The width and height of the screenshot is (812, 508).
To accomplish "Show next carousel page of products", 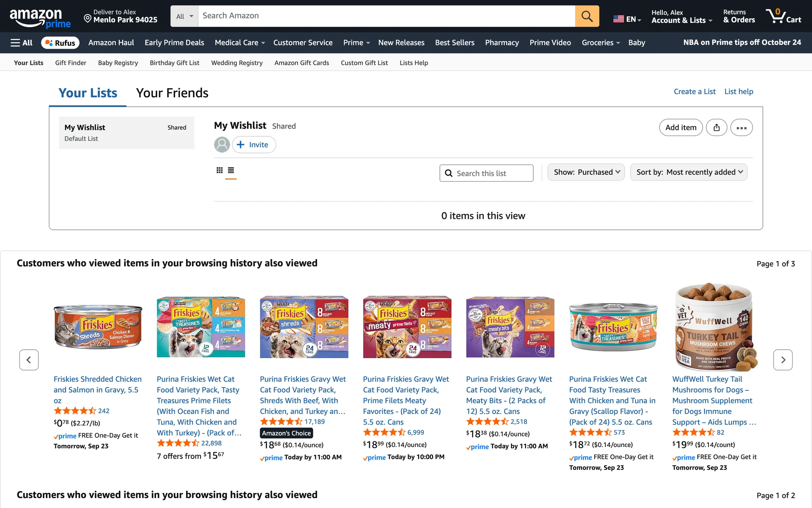I will 783,360.
